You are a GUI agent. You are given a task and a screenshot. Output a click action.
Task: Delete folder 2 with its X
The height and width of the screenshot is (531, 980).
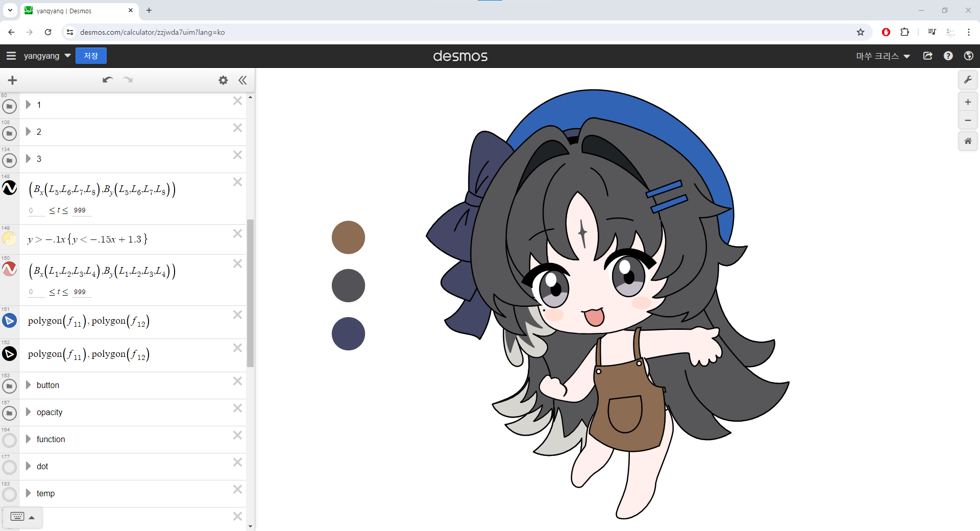[x=237, y=128]
